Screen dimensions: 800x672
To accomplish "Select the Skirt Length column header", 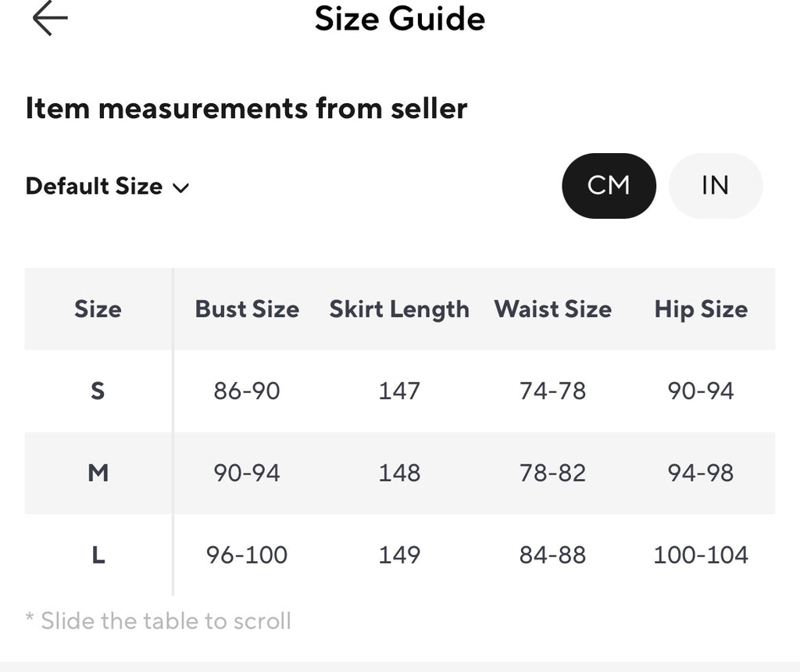I will (x=399, y=309).
